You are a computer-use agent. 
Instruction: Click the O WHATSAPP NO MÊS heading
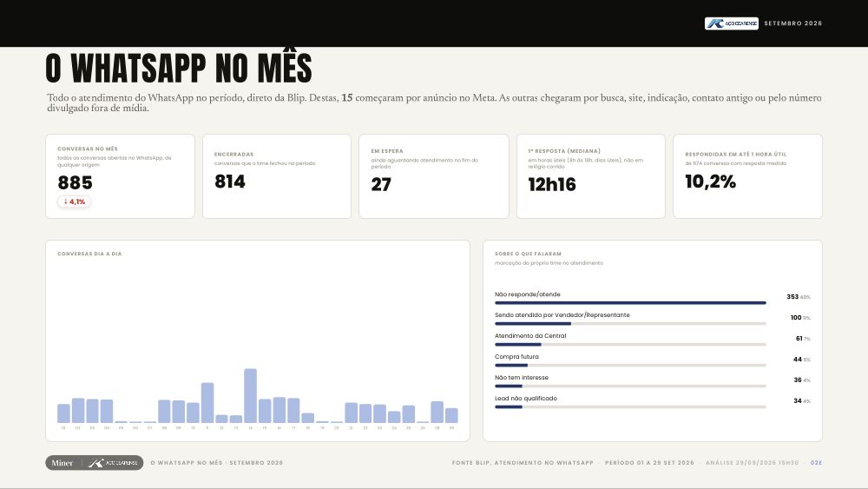179,68
